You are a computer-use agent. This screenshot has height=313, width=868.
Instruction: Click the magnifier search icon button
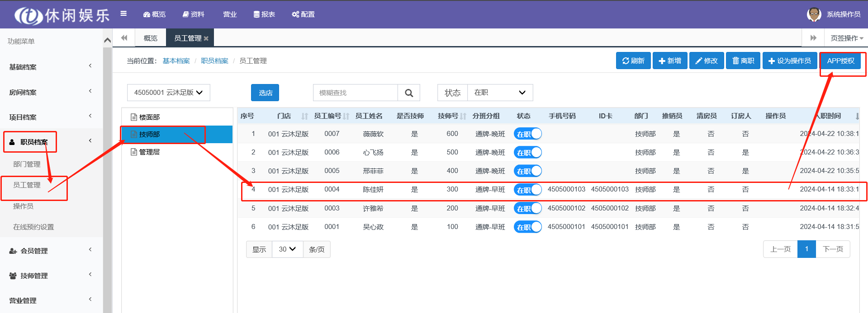tap(409, 93)
